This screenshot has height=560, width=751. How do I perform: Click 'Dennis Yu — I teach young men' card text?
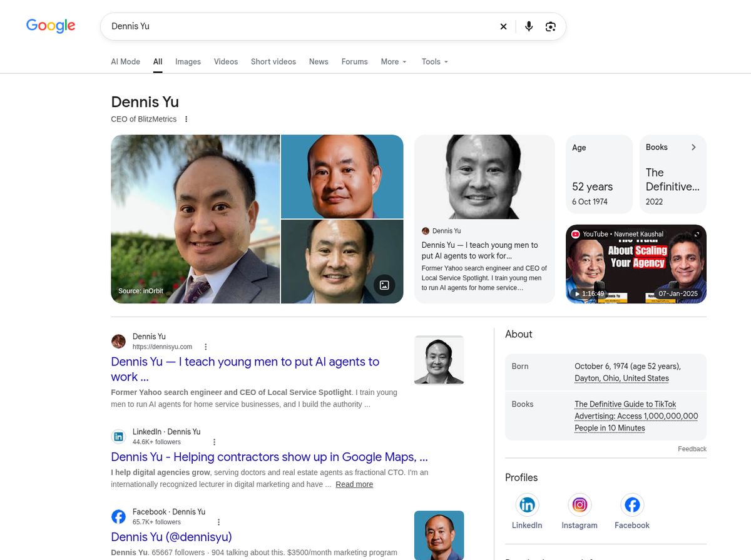pos(480,250)
